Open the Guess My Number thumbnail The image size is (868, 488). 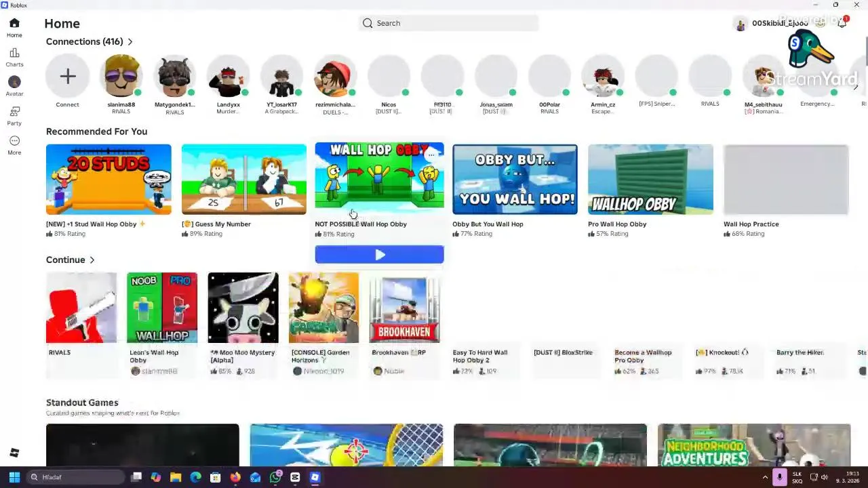(244, 179)
